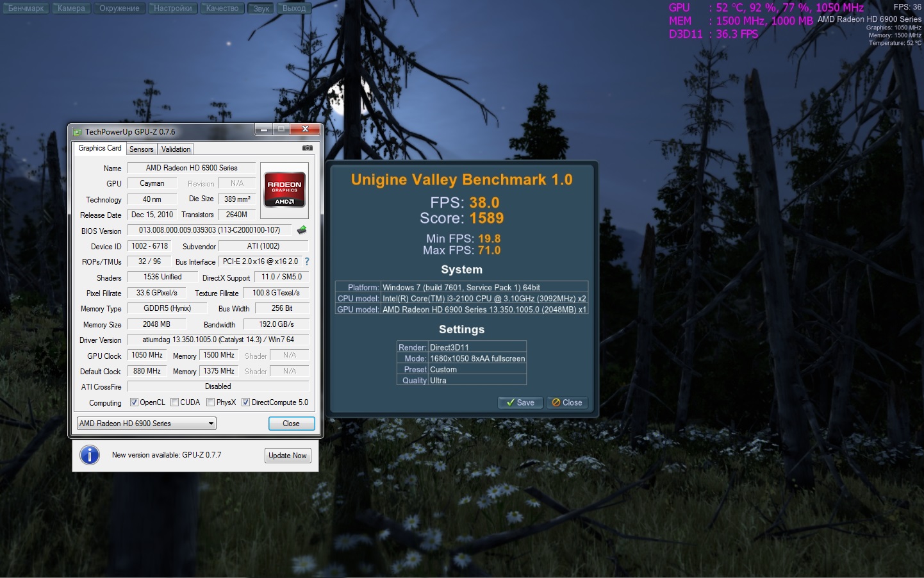Switch to the Sensors tab

142,149
